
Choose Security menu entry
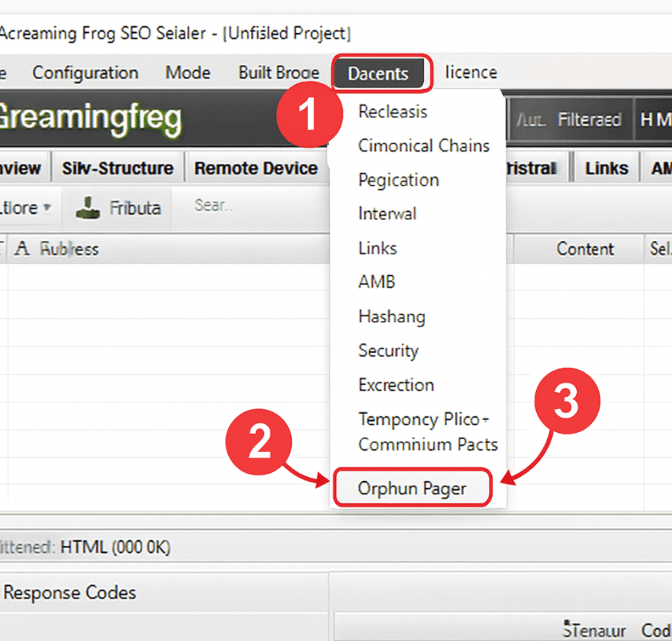click(x=388, y=351)
